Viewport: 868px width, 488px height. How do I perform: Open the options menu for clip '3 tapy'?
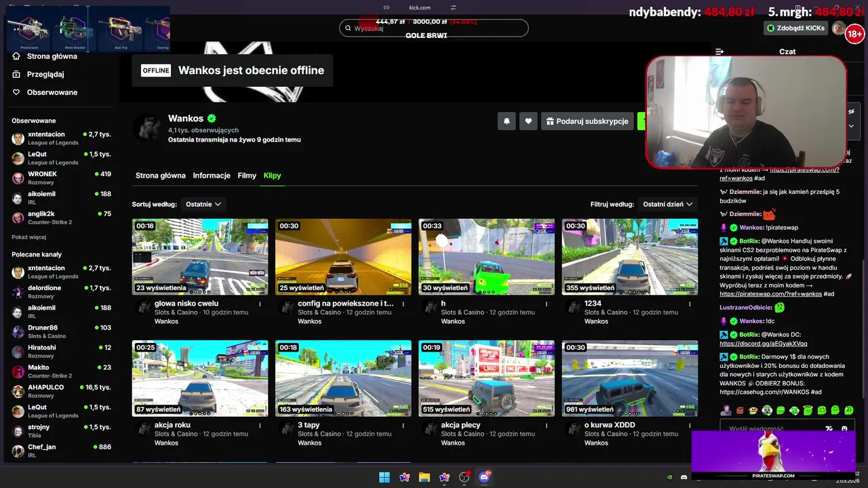403,426
